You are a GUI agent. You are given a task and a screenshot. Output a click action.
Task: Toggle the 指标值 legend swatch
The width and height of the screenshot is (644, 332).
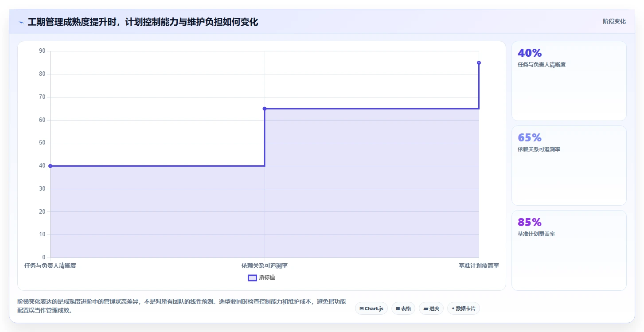(252, 277)
